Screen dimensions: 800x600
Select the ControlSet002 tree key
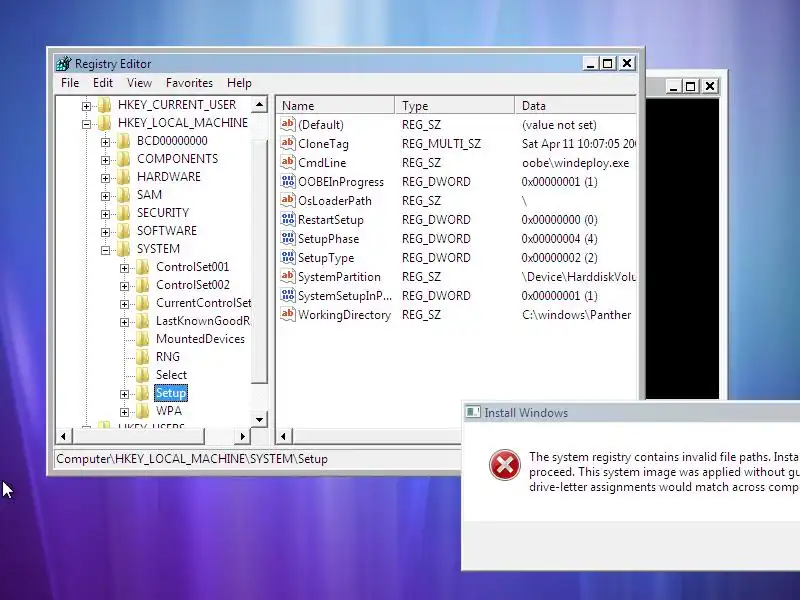[193, 285]
